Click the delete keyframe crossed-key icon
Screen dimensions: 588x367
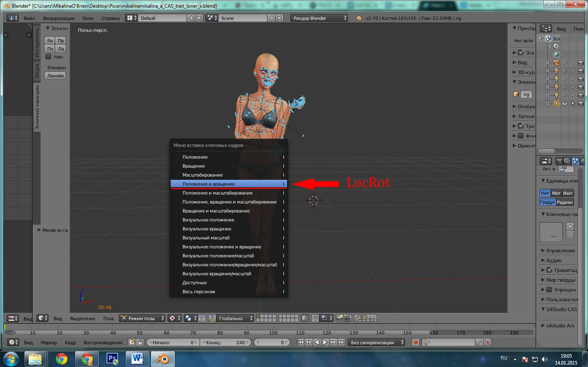tap(487, 342)
